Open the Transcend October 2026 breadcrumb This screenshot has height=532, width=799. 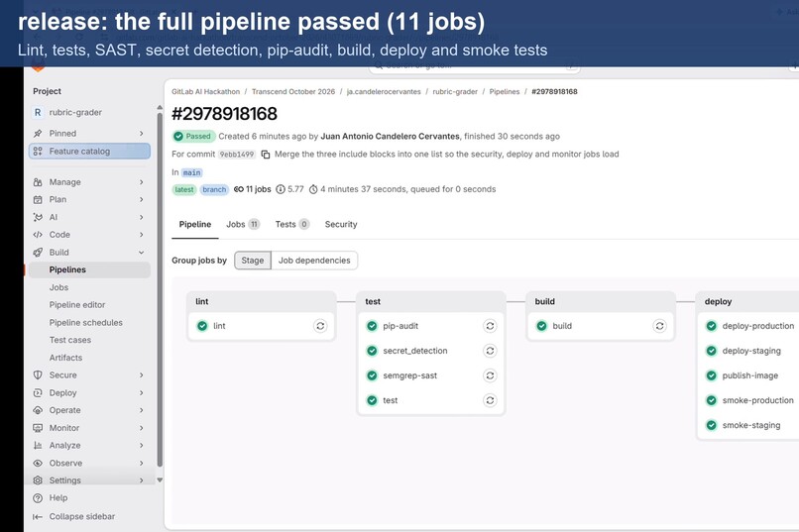coord(293,91)
